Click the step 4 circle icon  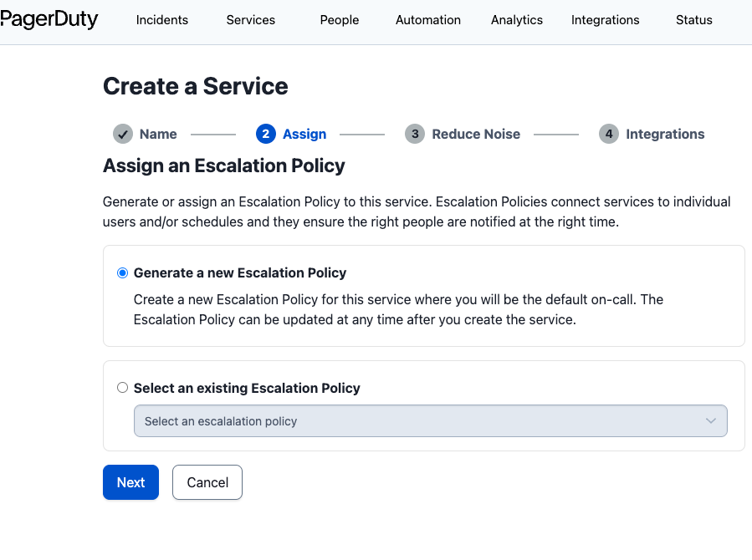pyautogui.click(x=609, y=134)
